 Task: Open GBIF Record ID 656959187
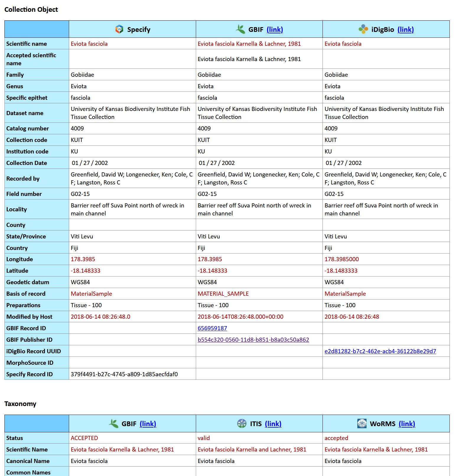(x=212, y=328)
